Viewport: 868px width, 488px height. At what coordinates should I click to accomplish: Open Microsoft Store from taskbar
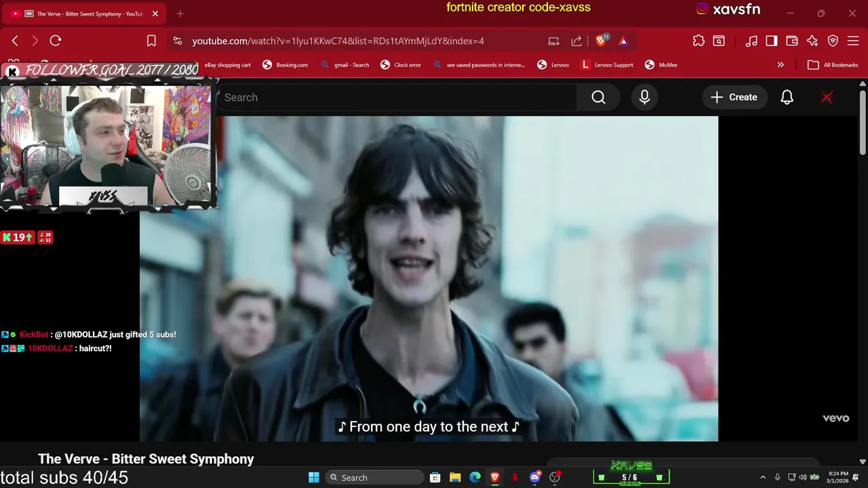point(435,478)
